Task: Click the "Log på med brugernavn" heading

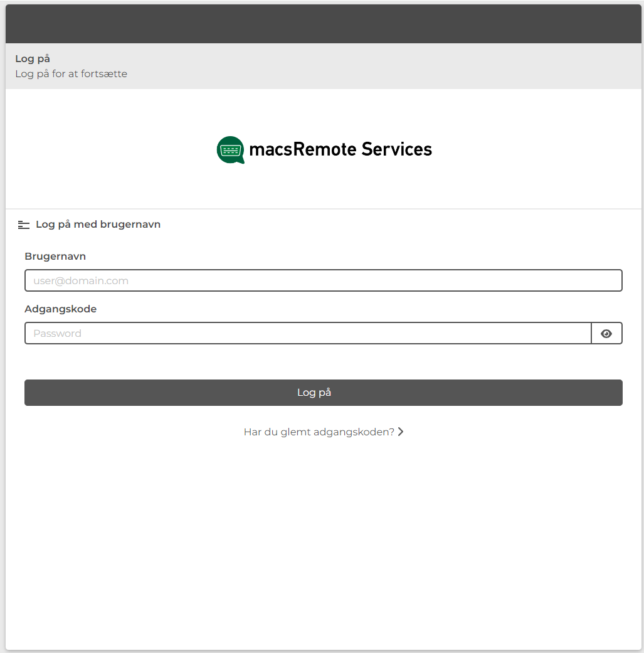Action: click(98, 225)
